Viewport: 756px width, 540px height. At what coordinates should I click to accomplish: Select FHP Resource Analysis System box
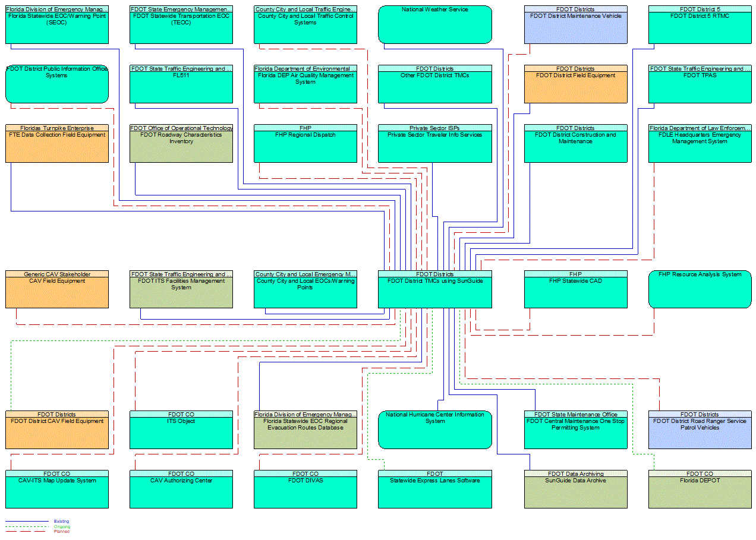700,289
